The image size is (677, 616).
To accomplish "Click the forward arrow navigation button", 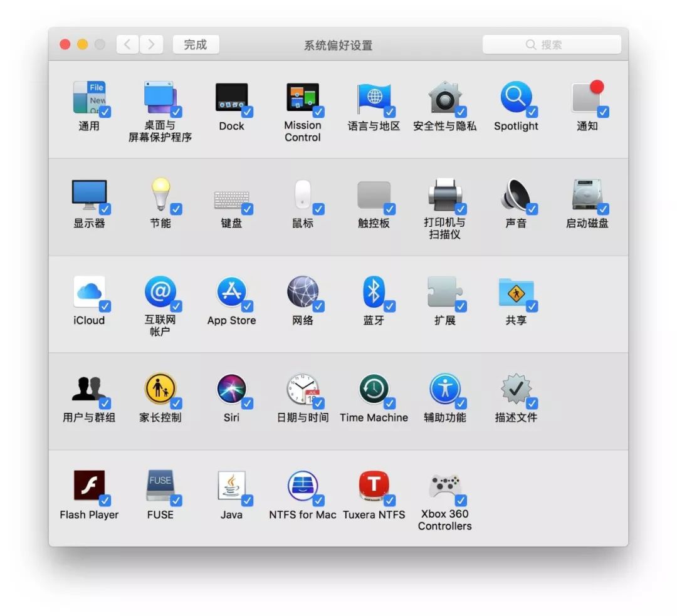I will coord(151,44).
